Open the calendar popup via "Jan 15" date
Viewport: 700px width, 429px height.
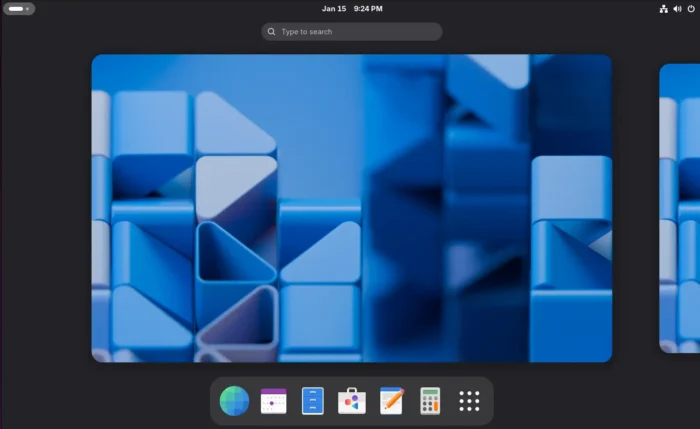[334, 8]
